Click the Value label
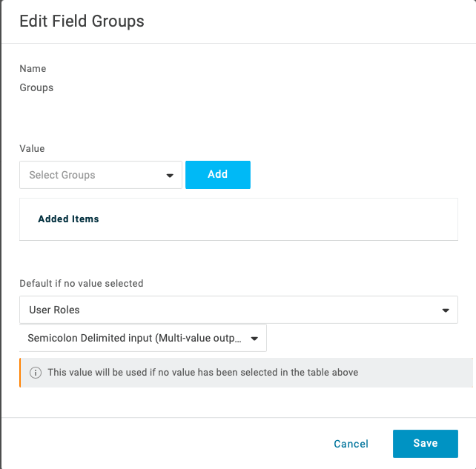The image size is (476, 469). [x=32, y=148]
